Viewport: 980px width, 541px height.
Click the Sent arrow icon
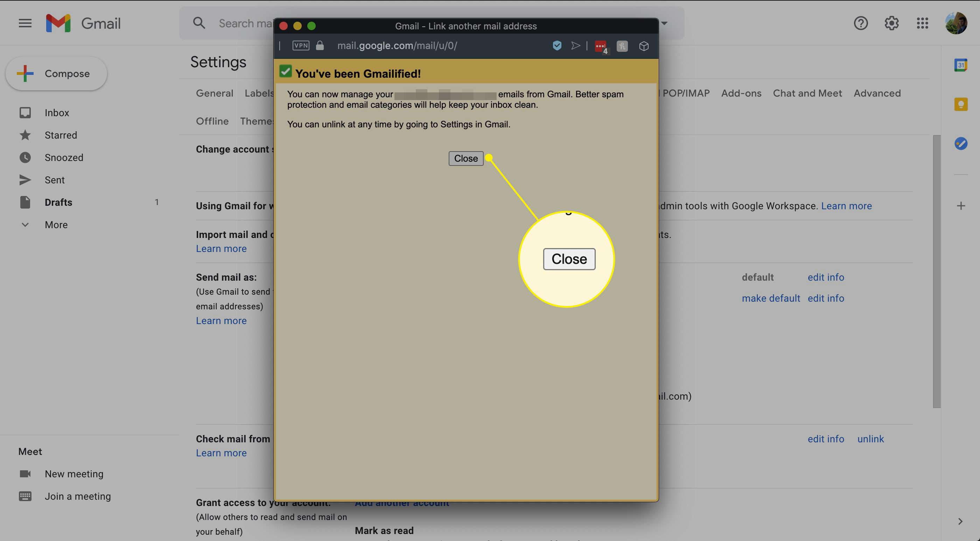tap(25, 180)
